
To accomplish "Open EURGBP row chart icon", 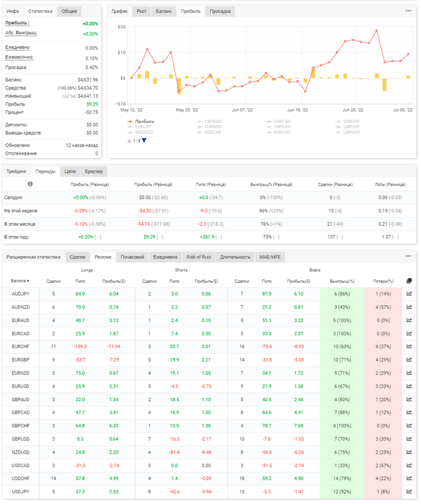I will tap(409, 360).
